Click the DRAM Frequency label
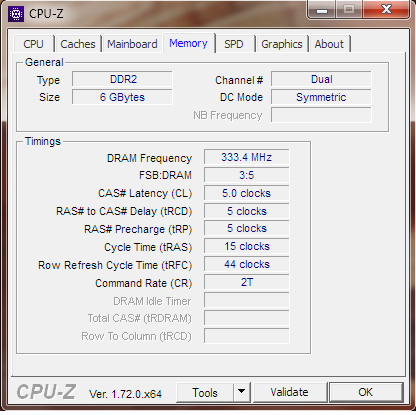416x415 pixels. 149,158
